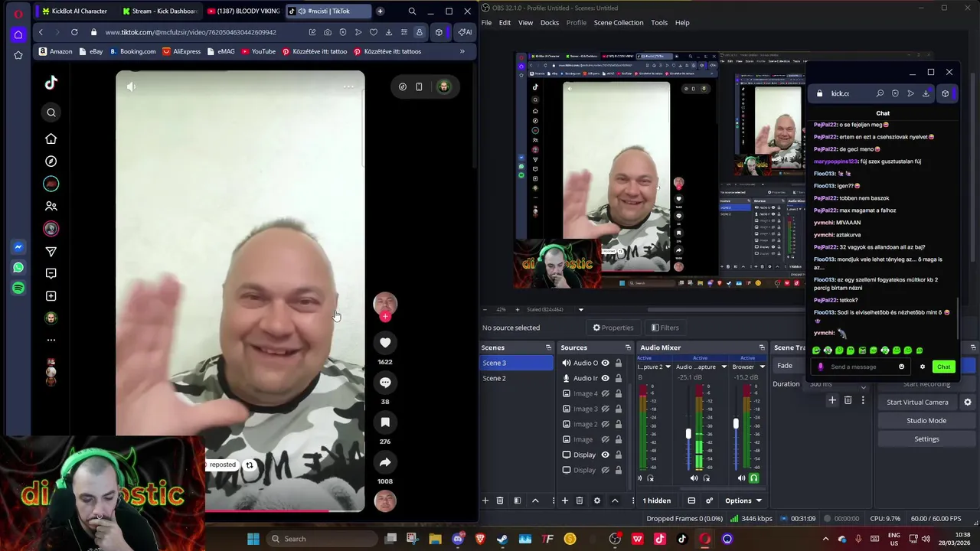Hide the enabled Display source
Screen dimensions: 980x551
point(605,455)
